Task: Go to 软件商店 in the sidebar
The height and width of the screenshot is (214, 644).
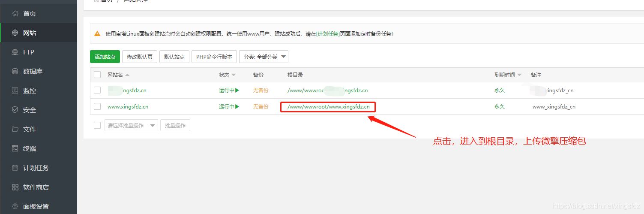Action: (36, 187)
